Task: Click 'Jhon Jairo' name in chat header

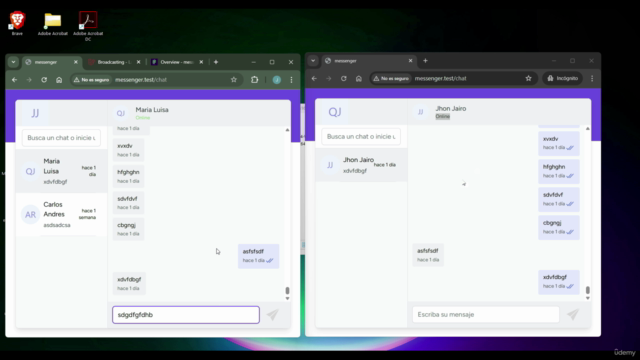Action: tap(451, 109)
